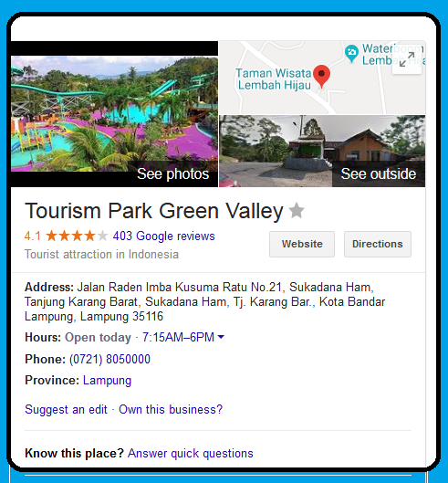Click Answer quick questions link

tap(191, 454)
